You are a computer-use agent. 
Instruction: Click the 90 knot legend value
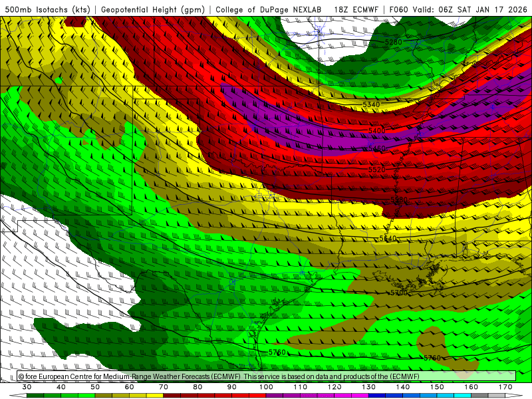[x=232, y=387]
